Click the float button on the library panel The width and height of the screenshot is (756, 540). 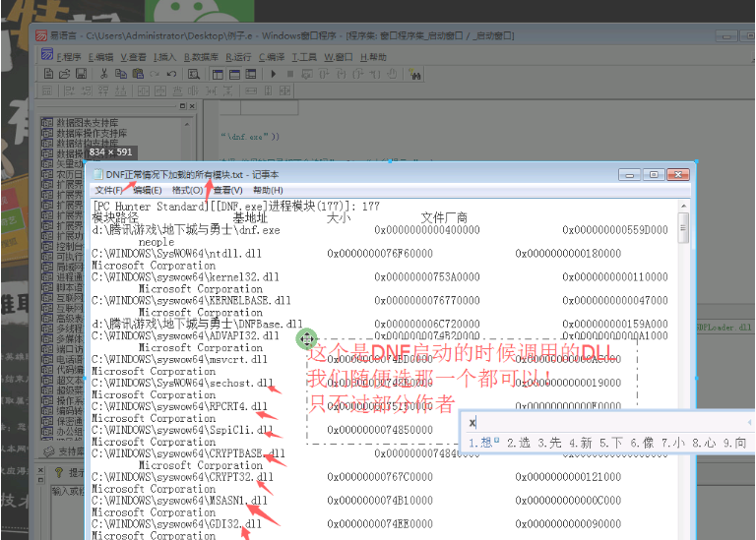pyautogui.click(x=182, y=106)
